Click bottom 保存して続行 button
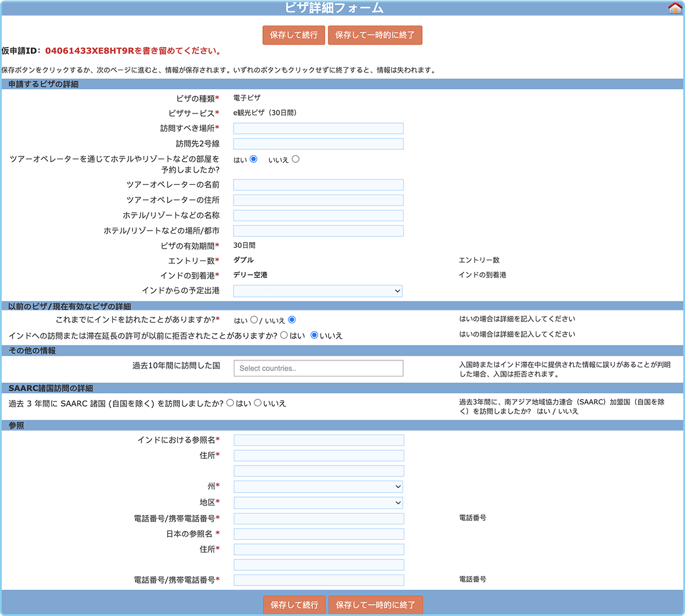 [294, 605]
